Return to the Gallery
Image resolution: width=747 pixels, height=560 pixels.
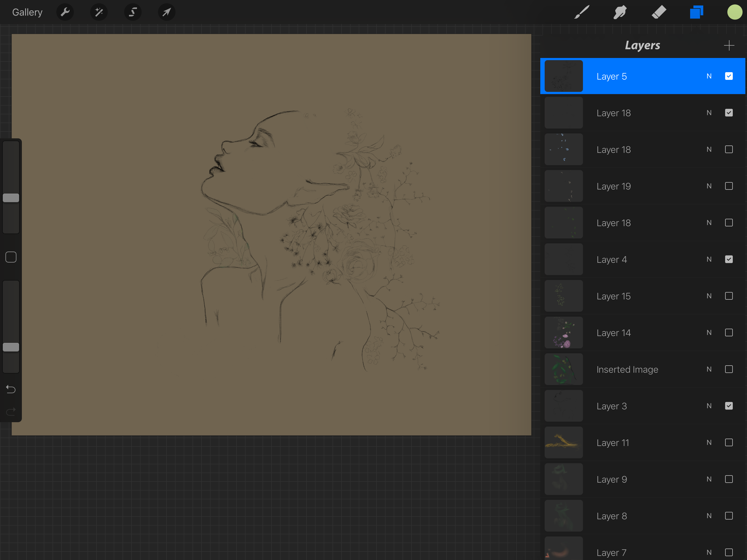coord(27,13)
